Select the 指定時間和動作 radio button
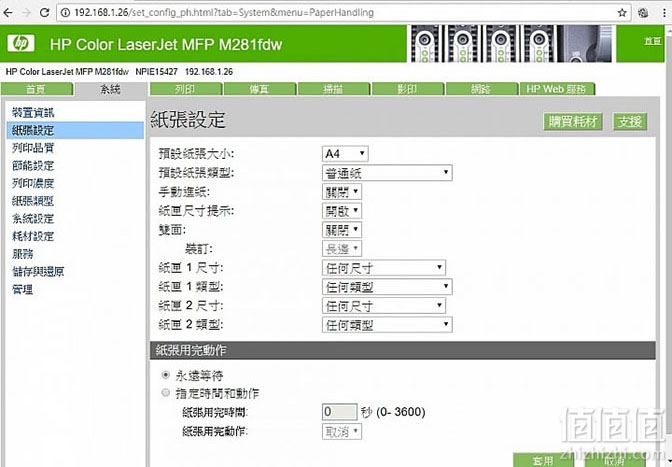The height and width of the screenshot is (467, 672). tap(165, 392)
